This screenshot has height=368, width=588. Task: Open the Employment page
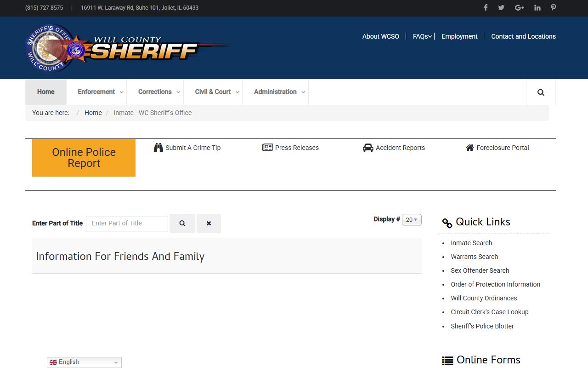pyautogui.click(x=459, y=36)
